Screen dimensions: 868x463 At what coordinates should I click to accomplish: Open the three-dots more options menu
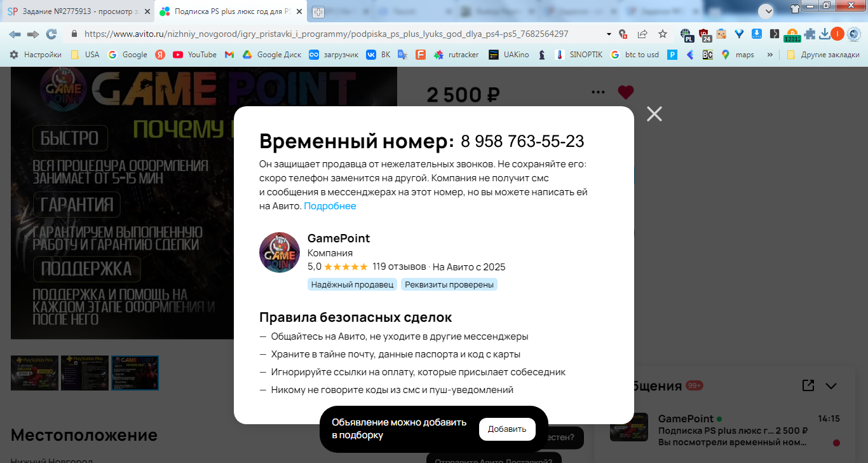point(598,92)
